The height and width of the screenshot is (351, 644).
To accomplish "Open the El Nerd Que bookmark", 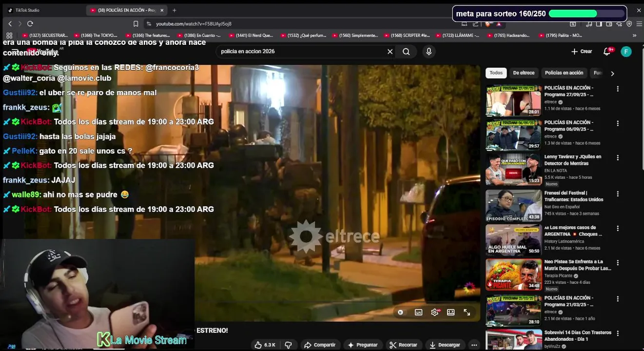I will point(251,36).
